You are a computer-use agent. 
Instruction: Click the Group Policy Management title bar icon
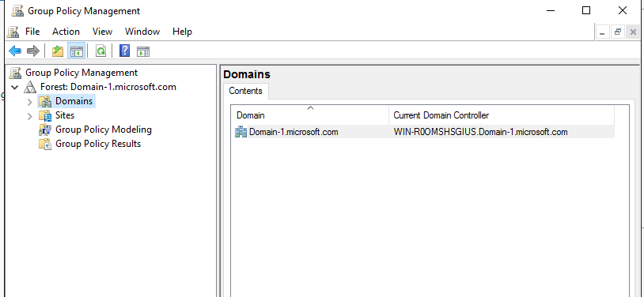pos(17,11)
